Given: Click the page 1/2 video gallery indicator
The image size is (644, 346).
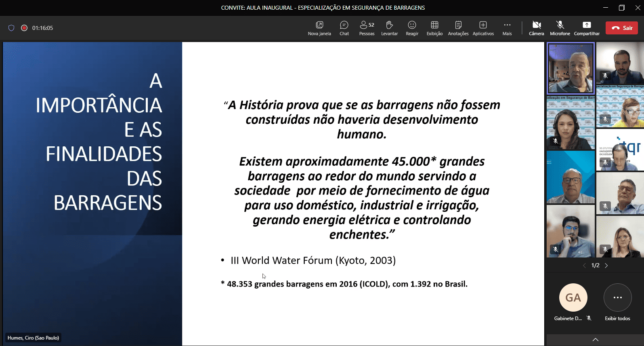Looking at the screenshot, I should tap(595, 266).
